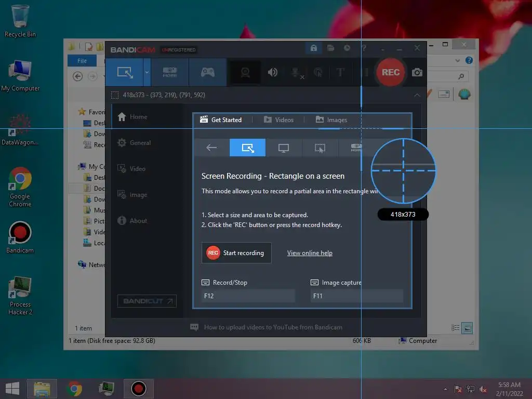Screen dimensions: 532x399
Task: Click the Explorer search magnifier icon
Action: 461,77
